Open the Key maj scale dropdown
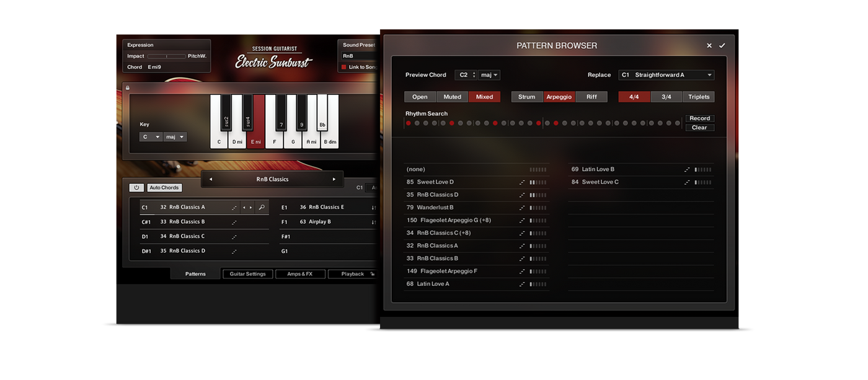The image size is (868, 380). click(x=175, y=137)
